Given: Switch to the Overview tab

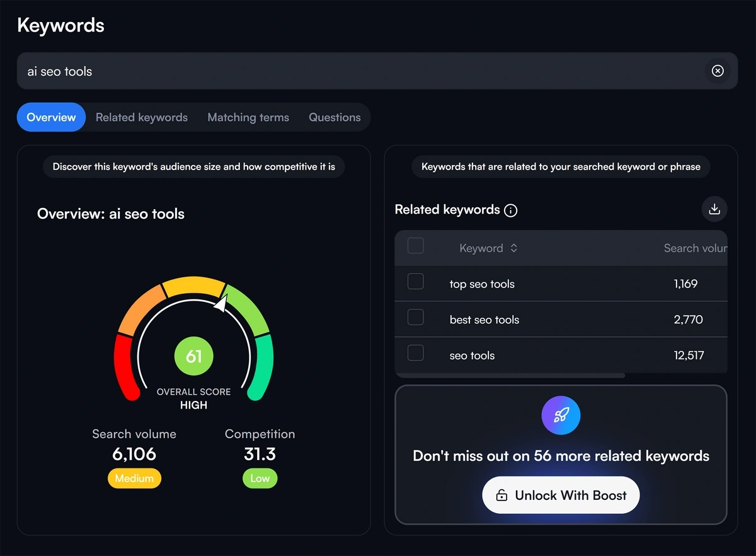Looking at the screenshot, I should point(51,117).
